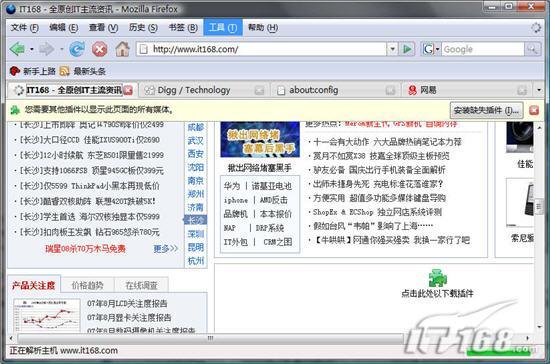The image size is (550, 364).
Task: Click the Forward arrow button
Action: pos(46,49)
